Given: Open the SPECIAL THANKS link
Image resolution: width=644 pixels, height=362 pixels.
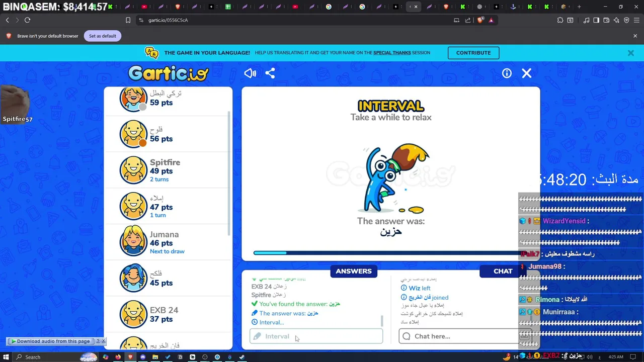Looking at the screenshot, I should [x=392, y=53].
